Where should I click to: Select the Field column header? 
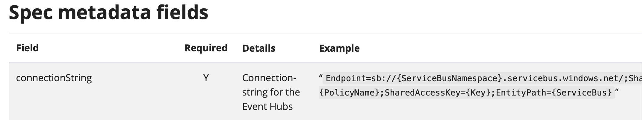[x=27, y=48]
